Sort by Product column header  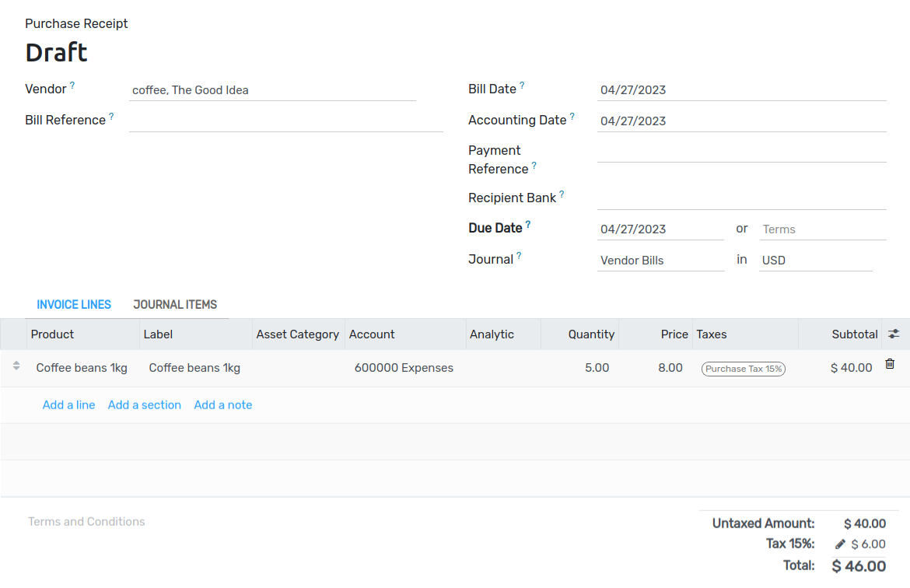[83, 334]
